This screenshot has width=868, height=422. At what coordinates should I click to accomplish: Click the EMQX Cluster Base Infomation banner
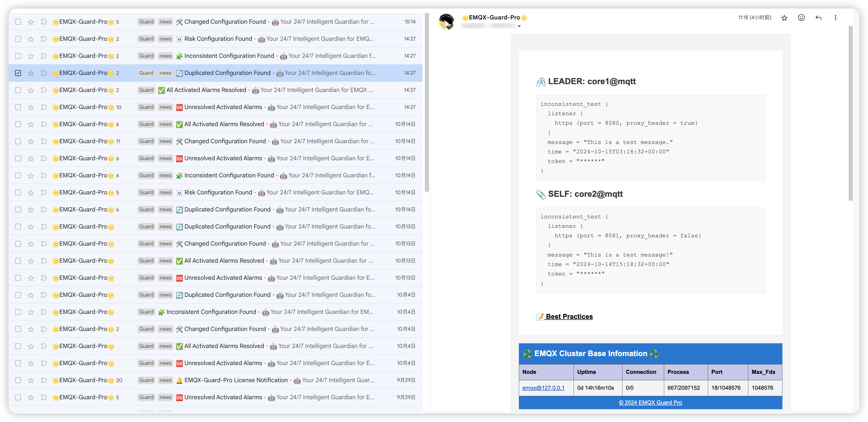tap(650, 353)
